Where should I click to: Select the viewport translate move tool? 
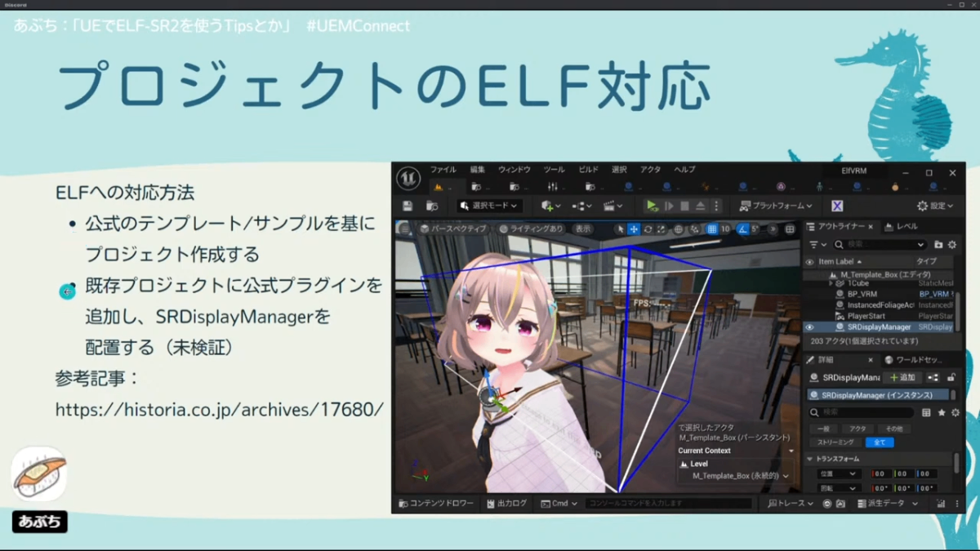coord(634,229)
